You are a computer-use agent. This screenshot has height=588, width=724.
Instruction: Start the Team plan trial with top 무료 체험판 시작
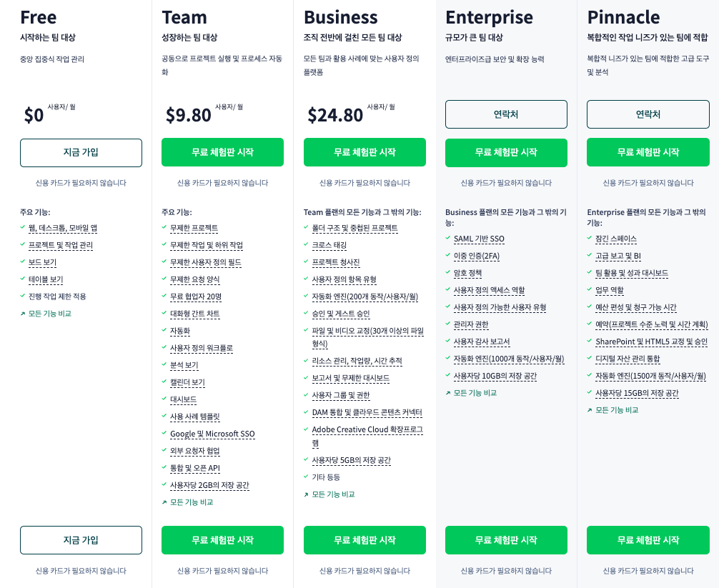[x=222, y=152]
